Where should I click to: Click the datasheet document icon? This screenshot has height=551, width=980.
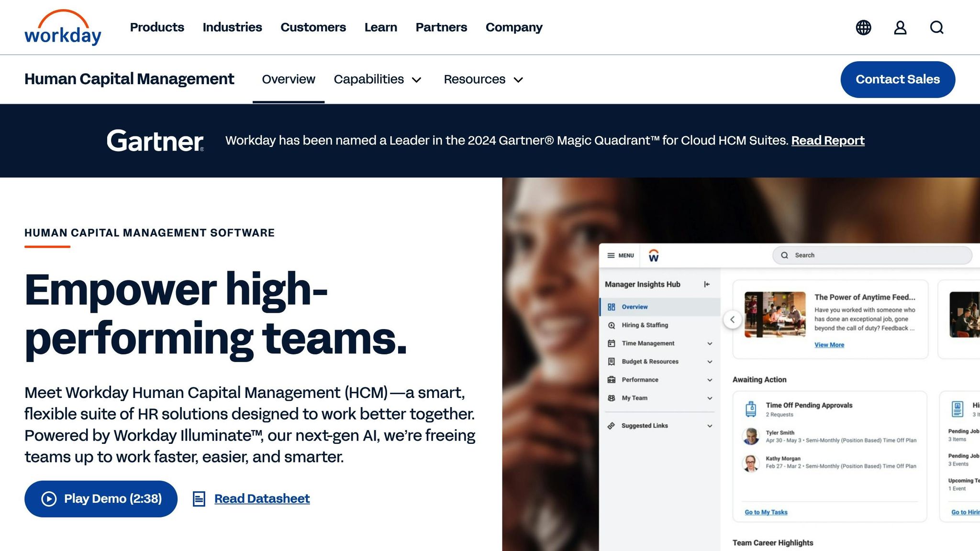[x=199, y=499]
